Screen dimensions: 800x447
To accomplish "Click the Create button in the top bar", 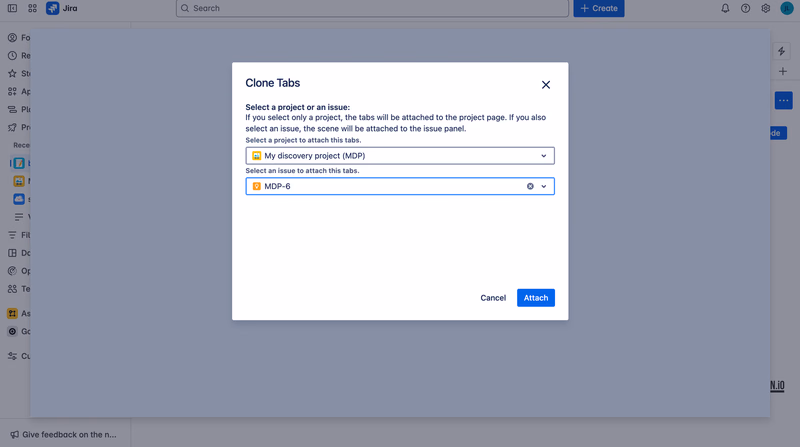I will tap(598, 8).
